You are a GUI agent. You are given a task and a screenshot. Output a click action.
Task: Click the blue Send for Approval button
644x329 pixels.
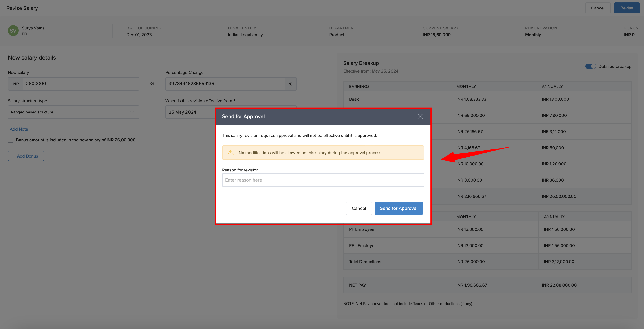coord(398,208)
